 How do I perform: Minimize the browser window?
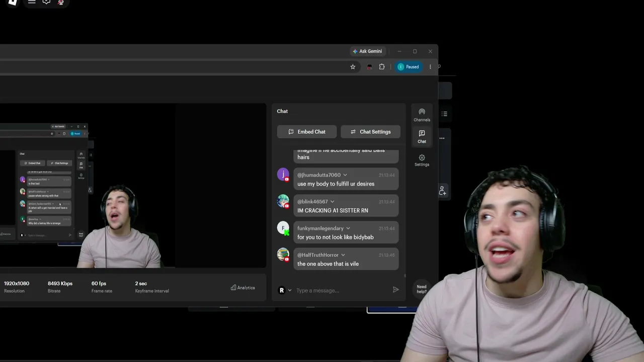[399, 51]
